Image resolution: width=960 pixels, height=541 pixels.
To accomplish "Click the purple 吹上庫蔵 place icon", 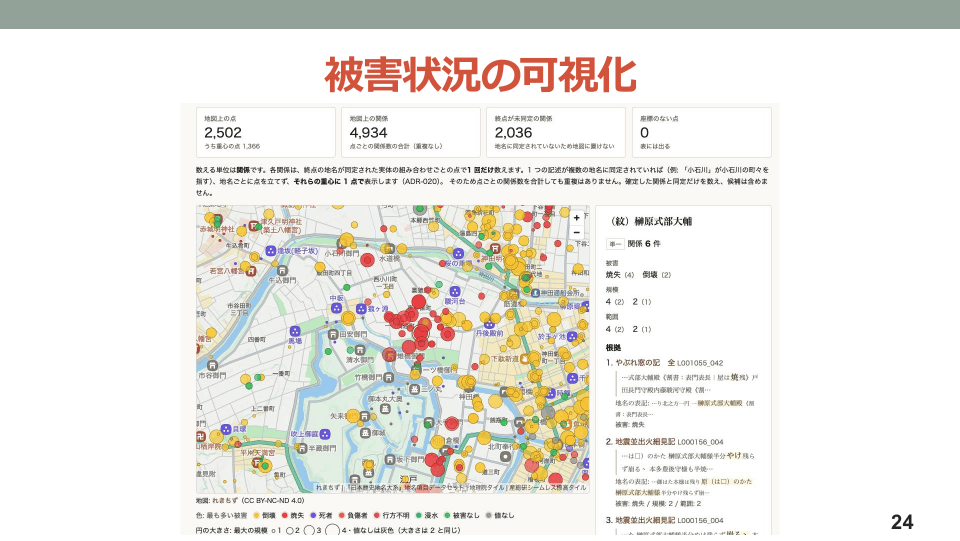I will (325, 434).
